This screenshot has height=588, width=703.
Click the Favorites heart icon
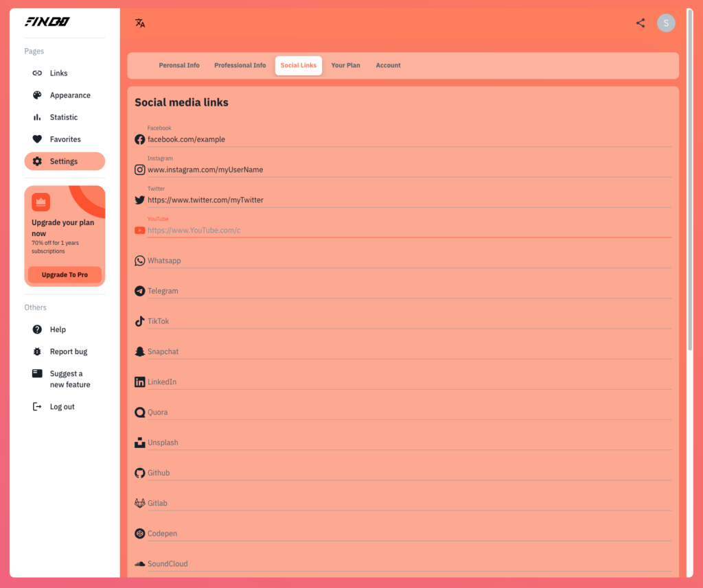point(37,139)
